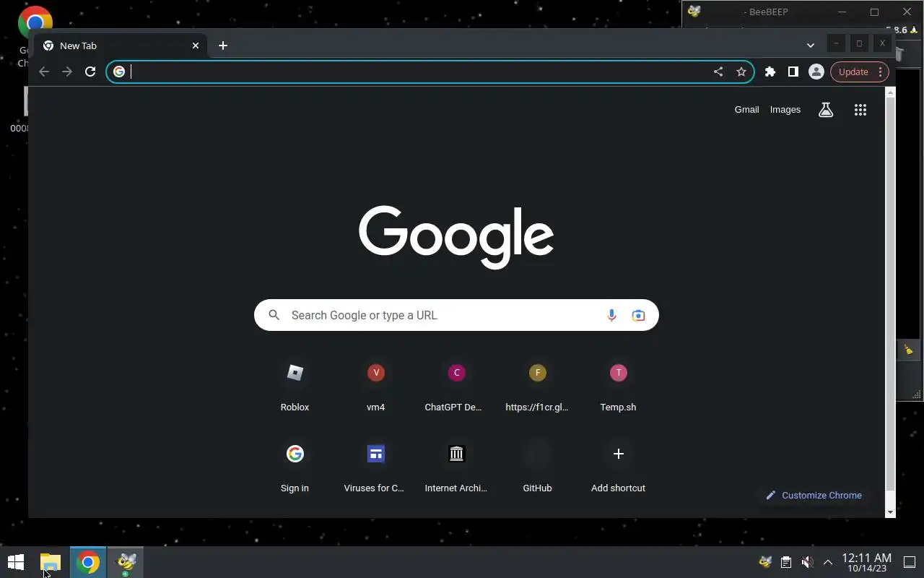The width and height of the screenshot is (924, 578).
Task: Toggle the muted volume tray icon
Action: [808, 562]
